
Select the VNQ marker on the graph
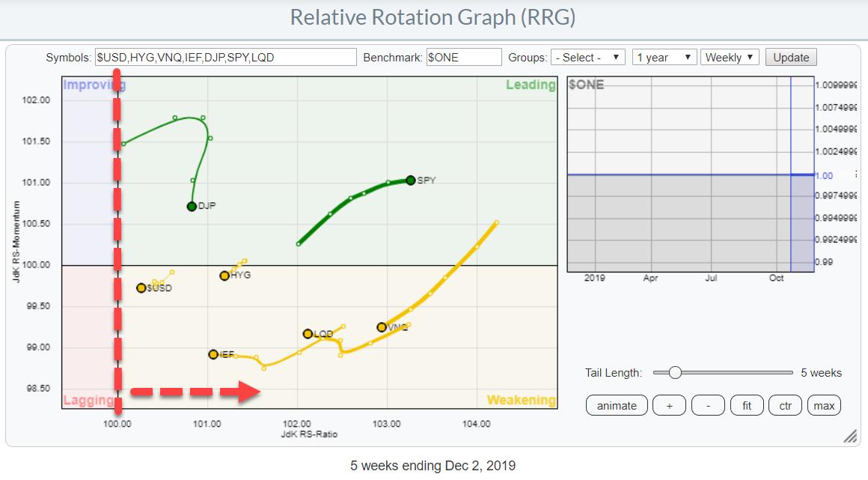(x=382, y=327)
